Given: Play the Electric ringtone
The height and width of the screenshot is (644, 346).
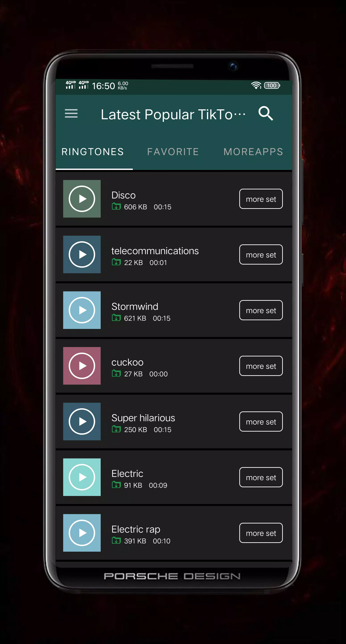Looking at the screenshot, I should tap(82, 477).
